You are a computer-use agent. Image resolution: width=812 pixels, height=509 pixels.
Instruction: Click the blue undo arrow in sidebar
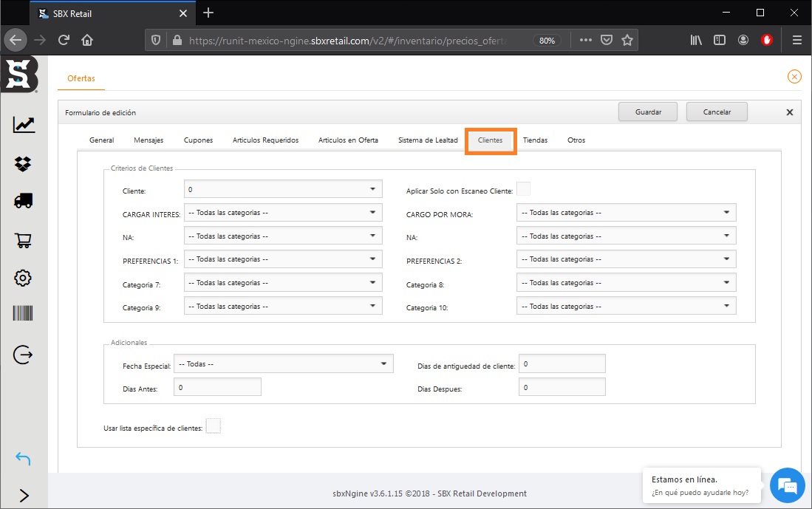(x=23, y=458)
